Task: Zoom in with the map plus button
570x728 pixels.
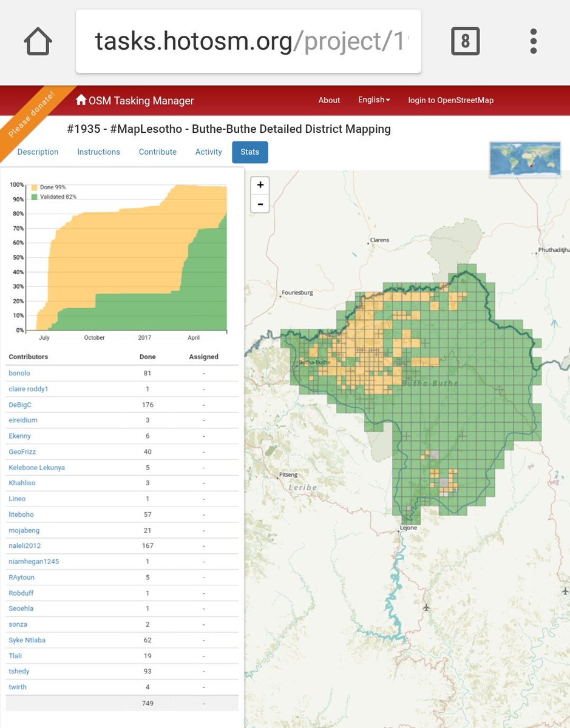Action: pyautogui.click(x=260, y=186)
